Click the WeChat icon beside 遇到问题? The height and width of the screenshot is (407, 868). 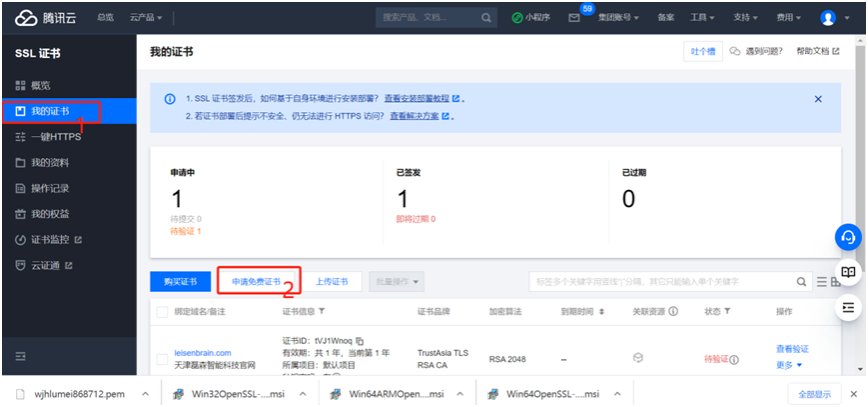click(x=735, y=51)
